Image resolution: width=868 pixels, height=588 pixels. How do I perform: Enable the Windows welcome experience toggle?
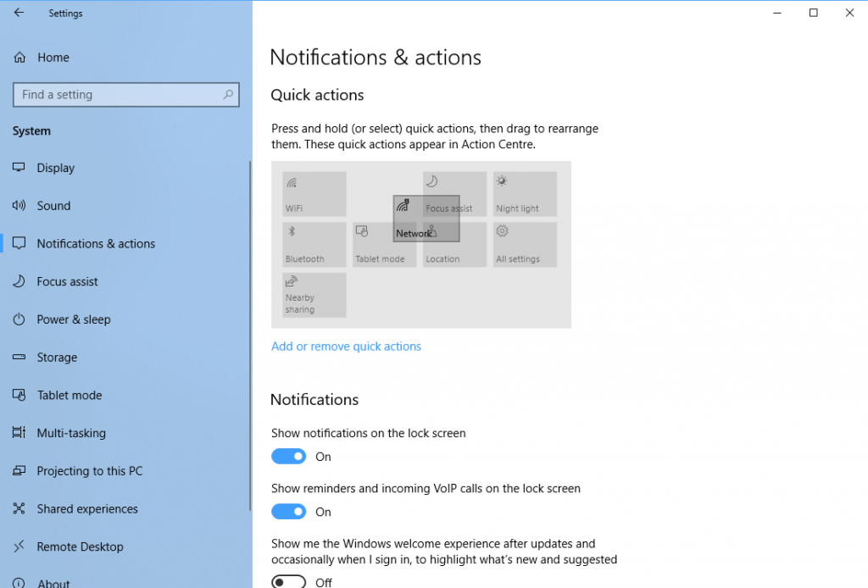(x=288, y=581)
